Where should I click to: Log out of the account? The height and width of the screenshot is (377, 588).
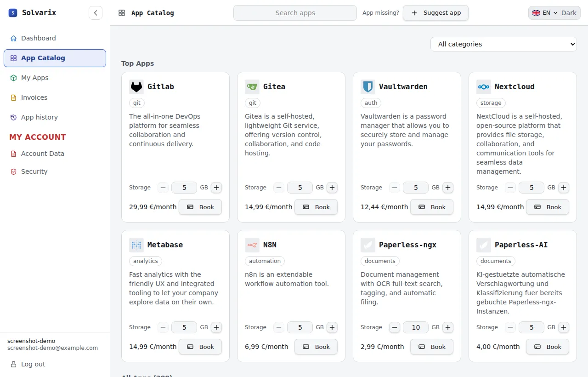55,364
